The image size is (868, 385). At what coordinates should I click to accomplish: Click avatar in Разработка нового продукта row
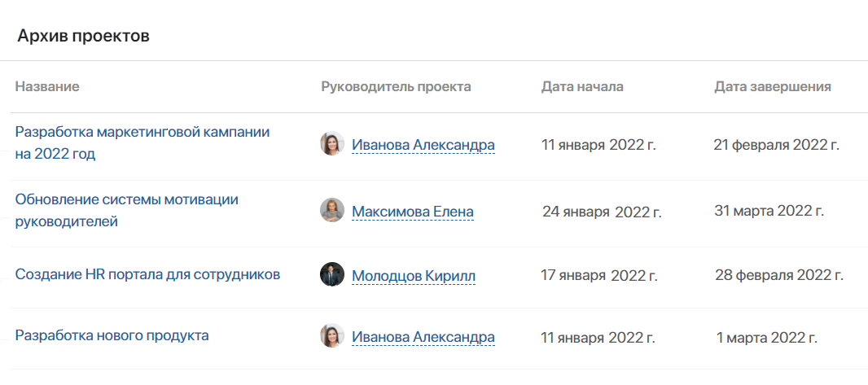point(332,336)
